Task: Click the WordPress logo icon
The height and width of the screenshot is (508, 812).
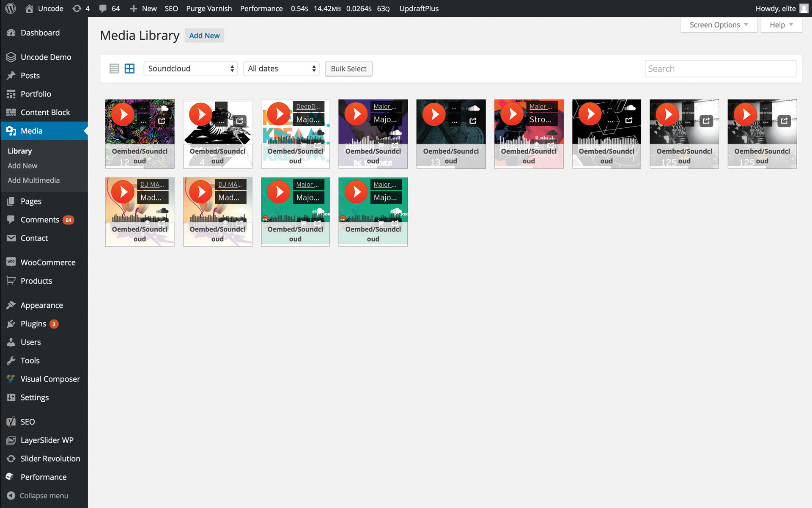Action: click(11, 8)
